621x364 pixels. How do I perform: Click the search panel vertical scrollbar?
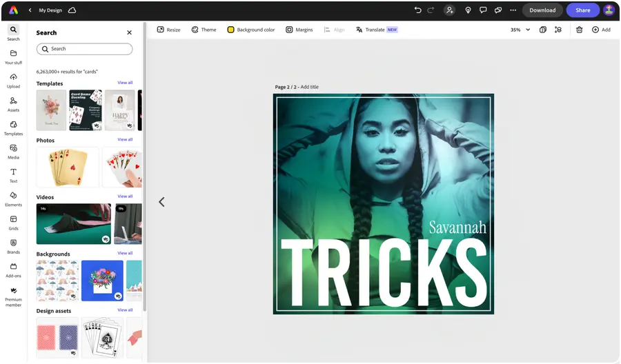(x=145, y=168)
